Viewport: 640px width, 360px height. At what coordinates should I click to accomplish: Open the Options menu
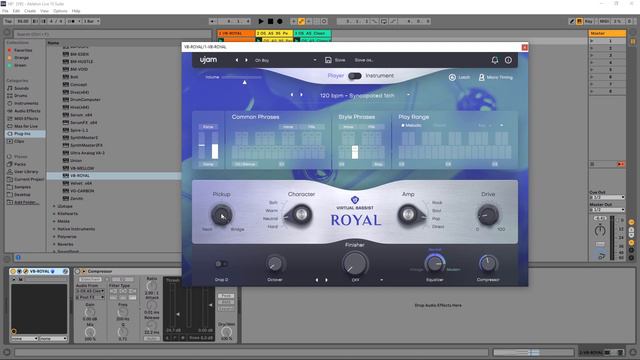[x=60, y=11]
